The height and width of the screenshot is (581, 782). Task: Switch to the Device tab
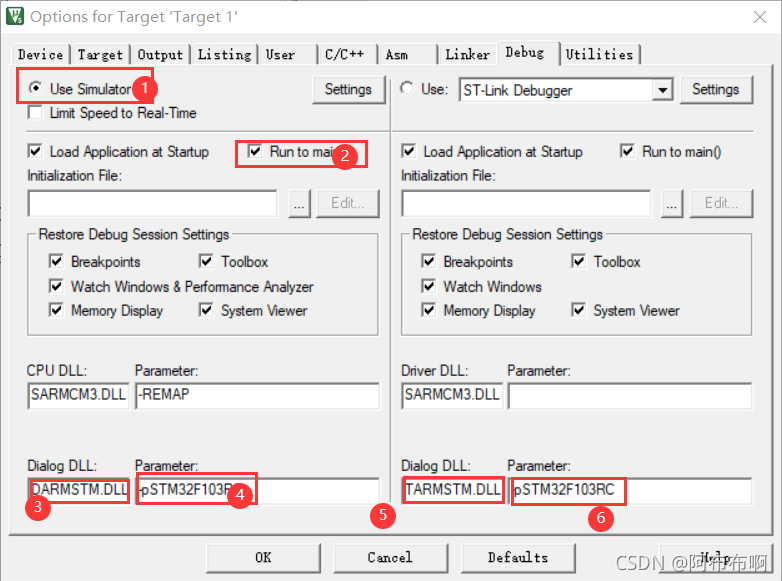click(41, 54)
